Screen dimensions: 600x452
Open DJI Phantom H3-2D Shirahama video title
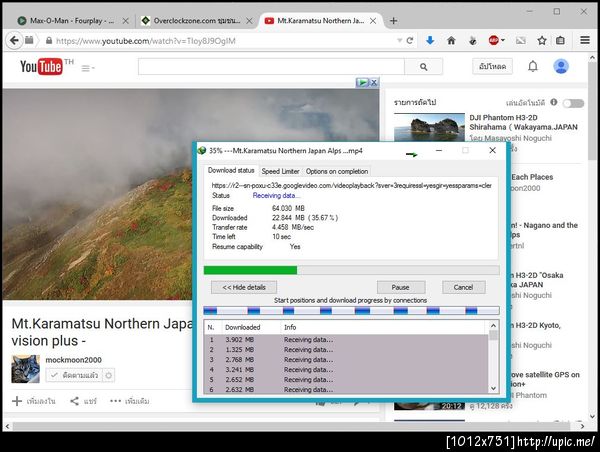(x=523, y=122)
